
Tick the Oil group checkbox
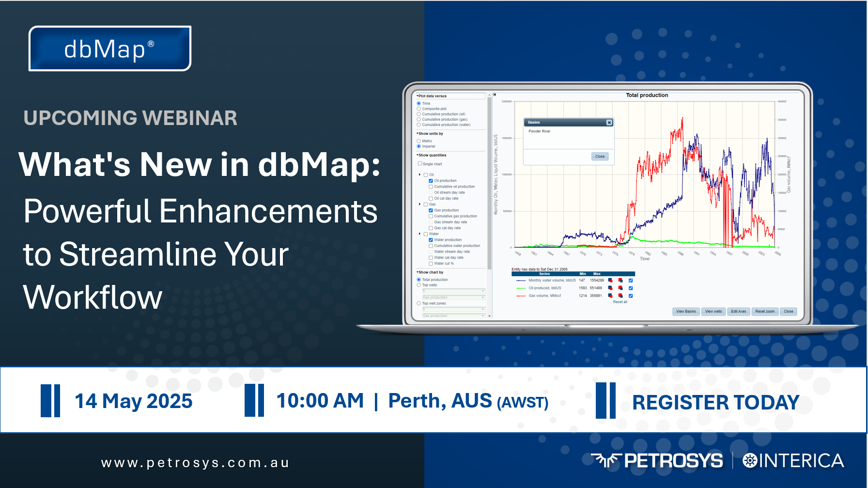point(426,175)
